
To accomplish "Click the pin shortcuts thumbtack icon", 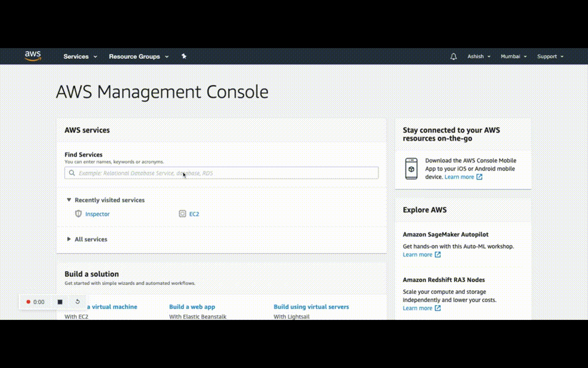I will pos(184,56).
